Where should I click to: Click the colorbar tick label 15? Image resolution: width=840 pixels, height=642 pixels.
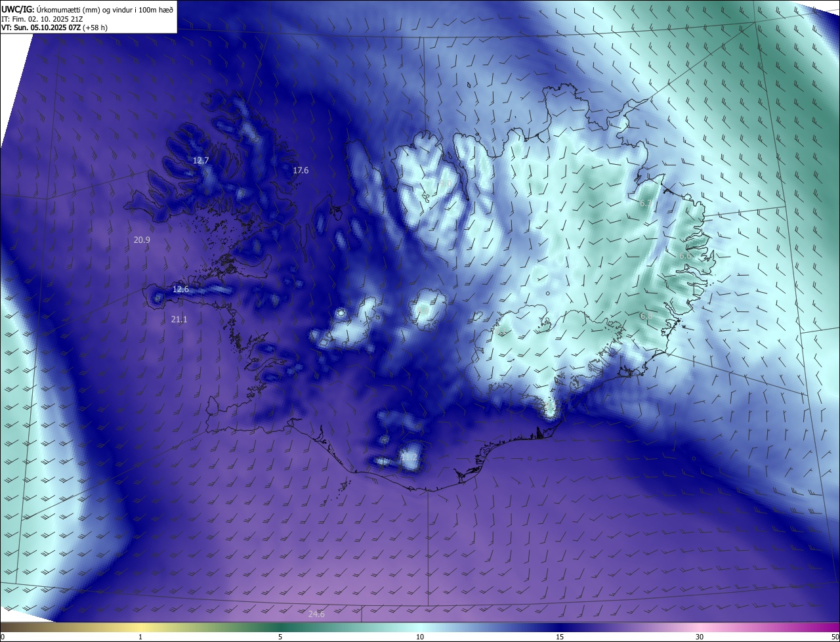[x=560, y=637]
